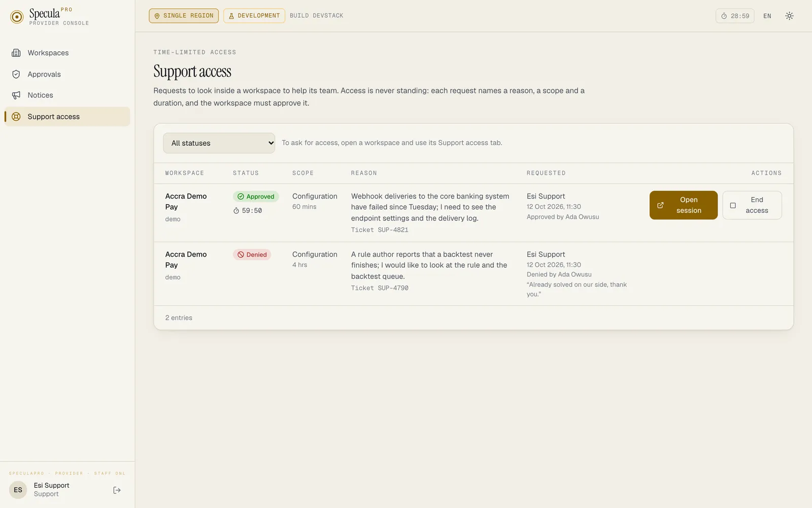Click Ticket SUP-4821 text

(380, 230)
